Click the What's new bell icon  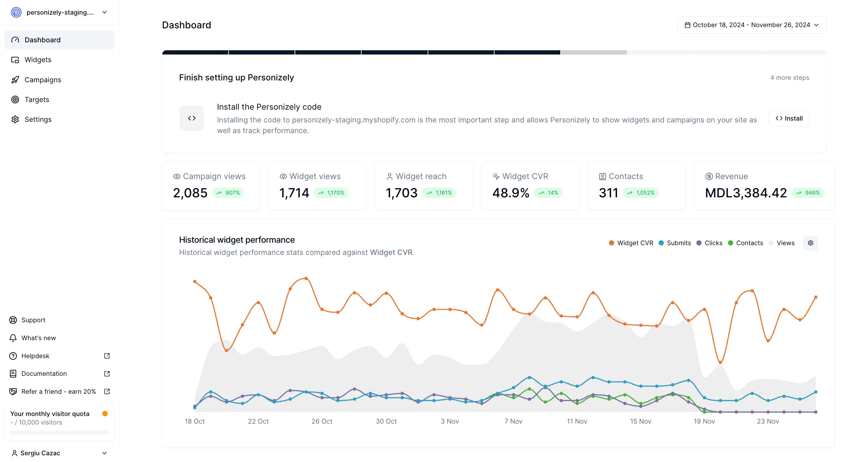click(x=13, y=338)
